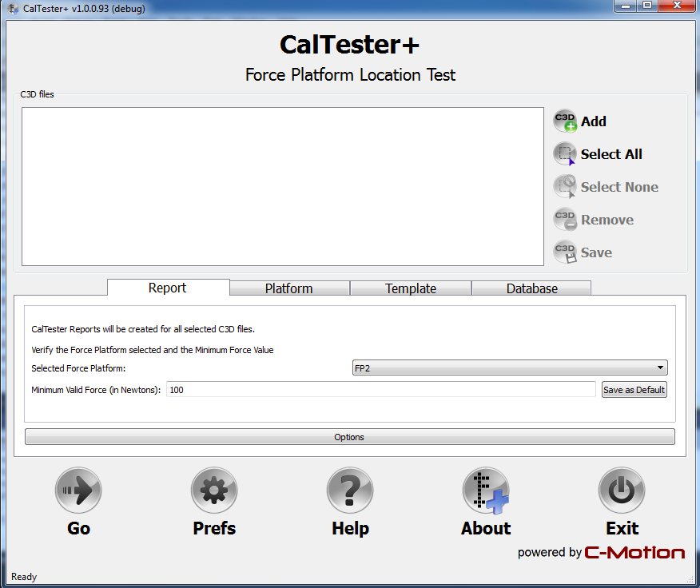Click the Prefs label text

[214, 528]
